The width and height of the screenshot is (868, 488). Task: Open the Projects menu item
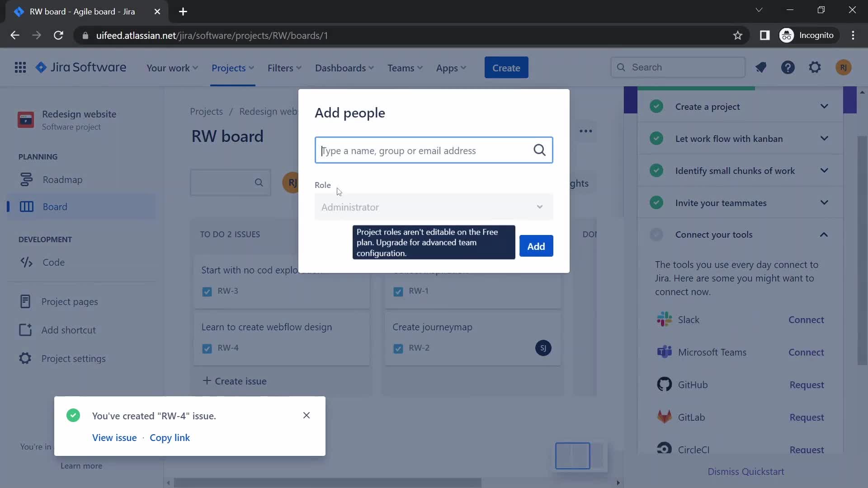[x=232, y=67]
